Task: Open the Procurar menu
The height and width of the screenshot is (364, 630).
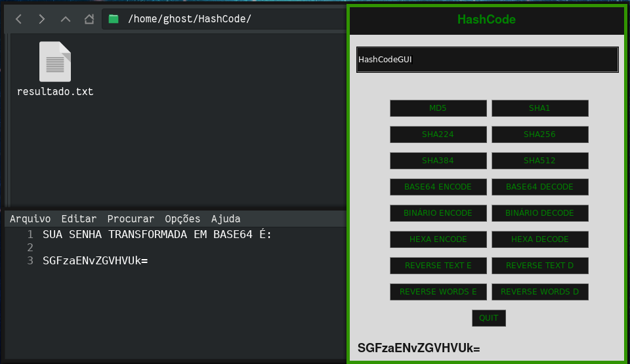Action: [x=131, y=218]
